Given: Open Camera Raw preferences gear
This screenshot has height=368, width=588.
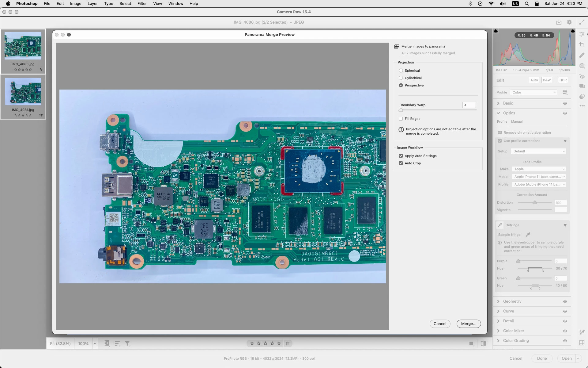Looking at the screenshot, I should coord(569,22).
